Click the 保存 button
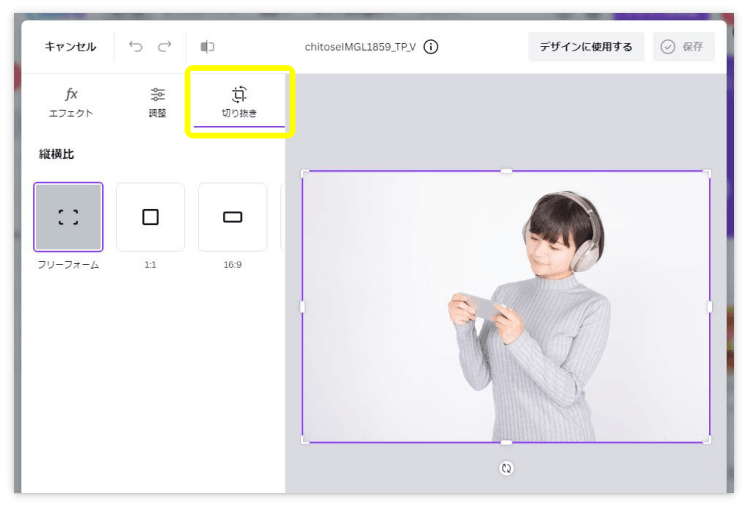The width and height of the screenshot is (748, 508). coord(684,47)
